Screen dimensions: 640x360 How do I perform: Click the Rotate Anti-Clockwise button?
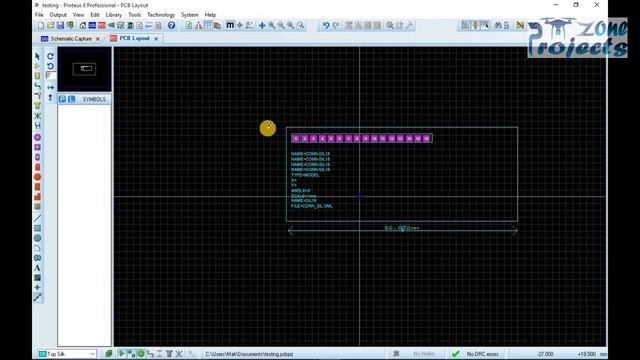tap(50, 66)
